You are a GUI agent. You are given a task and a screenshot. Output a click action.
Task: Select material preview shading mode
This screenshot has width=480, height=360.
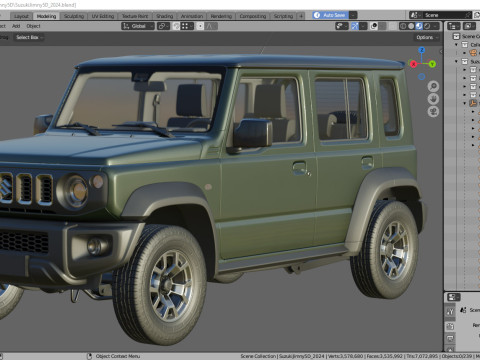[419, 26]
